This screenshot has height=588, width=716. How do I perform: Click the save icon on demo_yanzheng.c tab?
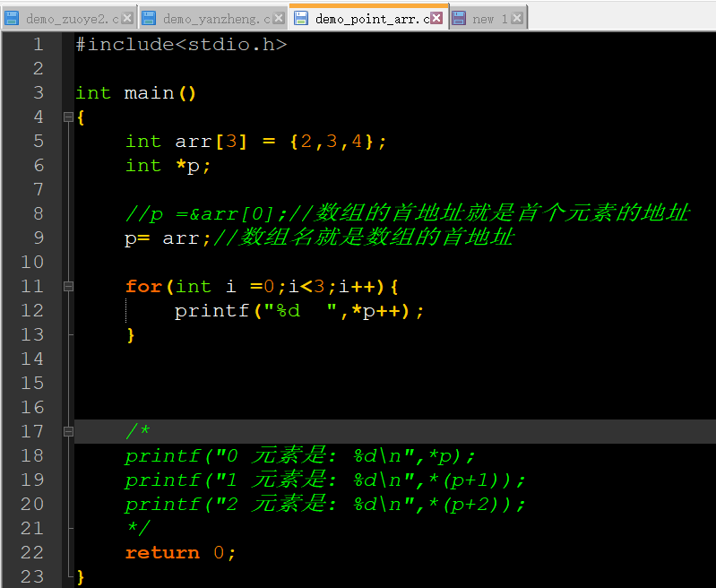149,18
